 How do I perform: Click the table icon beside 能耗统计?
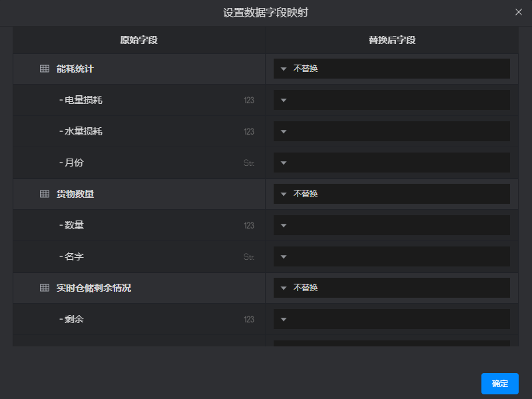pyautogui.click(x=45, y=69)
